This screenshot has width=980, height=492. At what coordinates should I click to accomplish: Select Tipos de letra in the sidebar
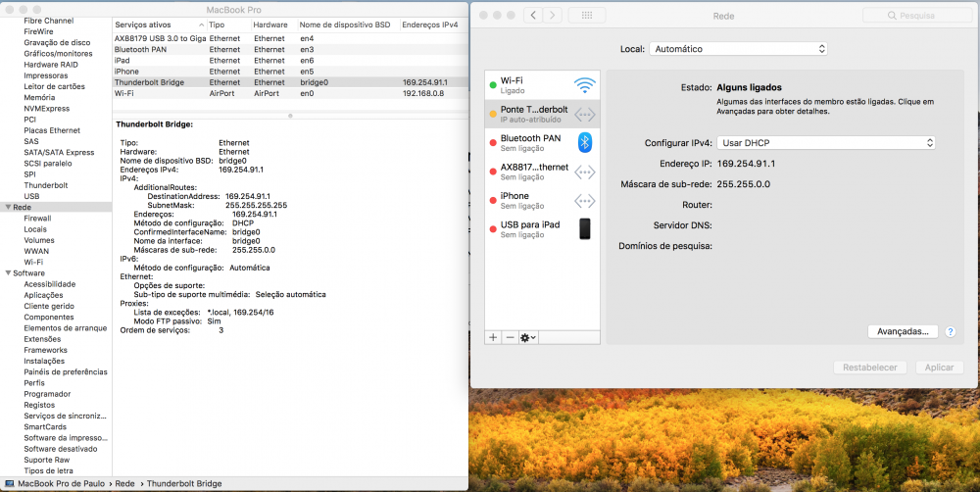click(x=48, y=470)
